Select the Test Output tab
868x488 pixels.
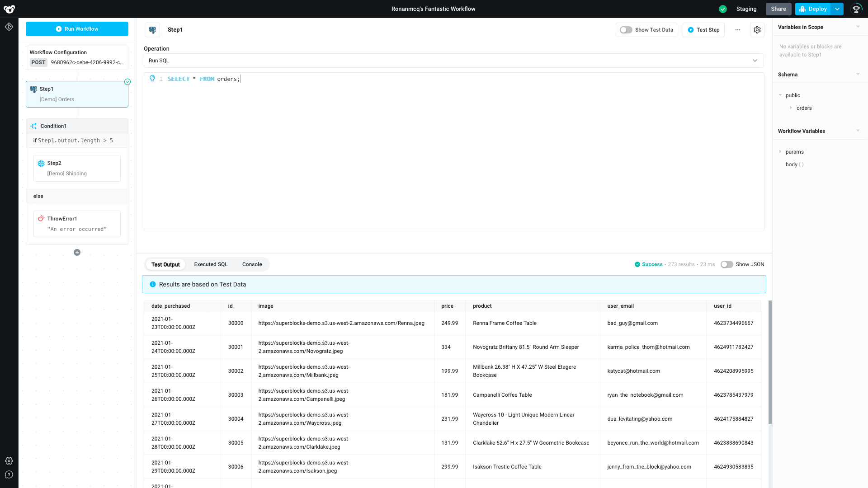point(165,264)
